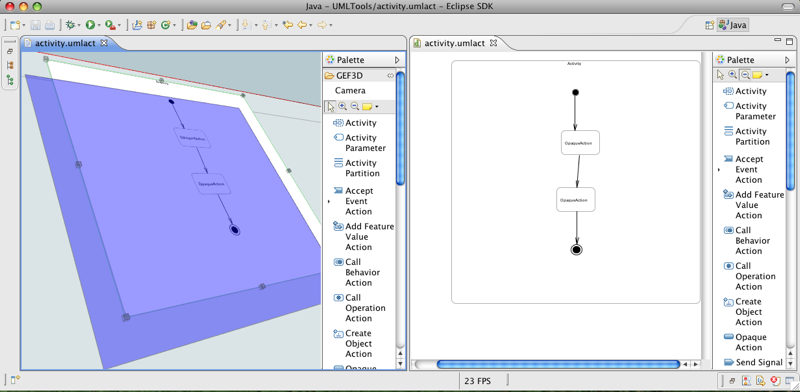Click the Restore icon in left trim
The width and height of the screenshot is (800, 392).
point(10,52)
